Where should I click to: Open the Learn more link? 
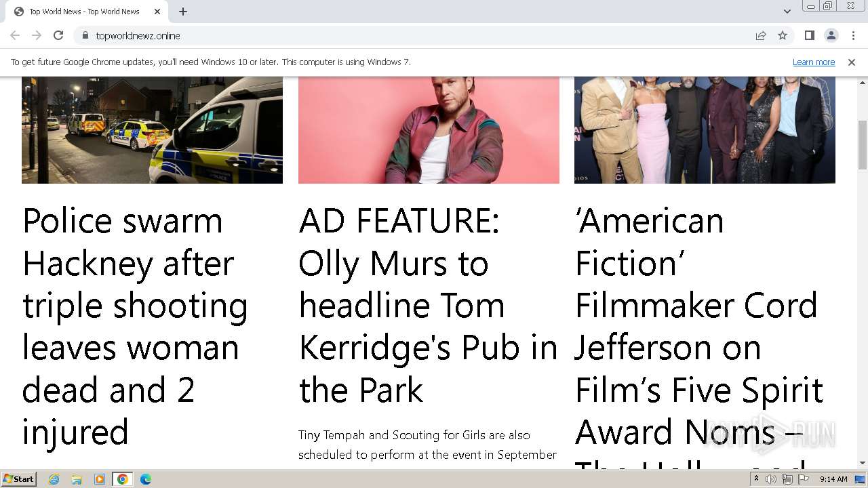(814, 62)
